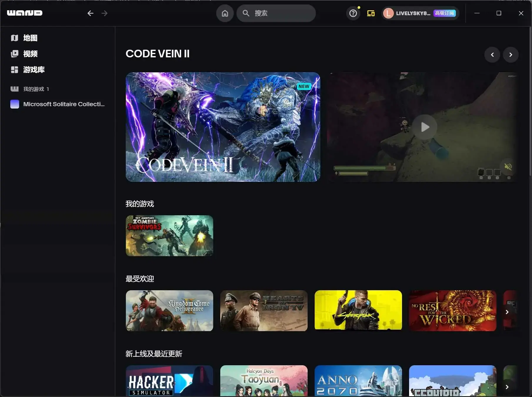Unmute the video preview sound

508,167
